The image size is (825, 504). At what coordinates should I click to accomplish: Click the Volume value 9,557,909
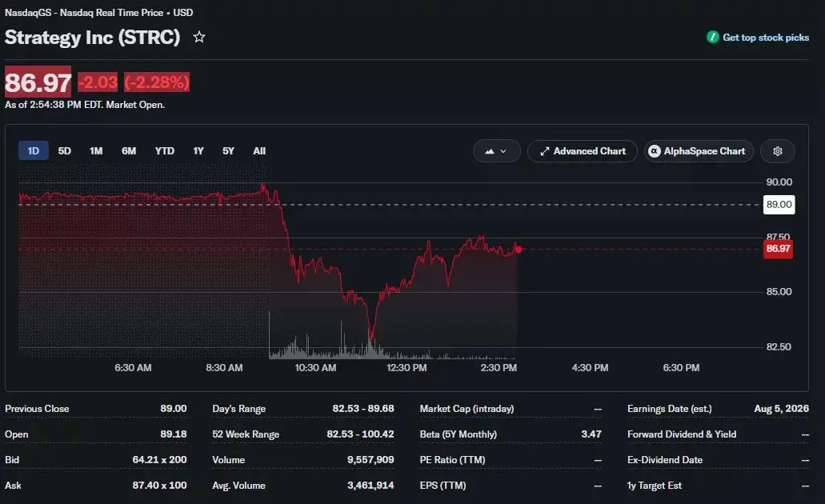pyautogui.click(x=370, y=460)
